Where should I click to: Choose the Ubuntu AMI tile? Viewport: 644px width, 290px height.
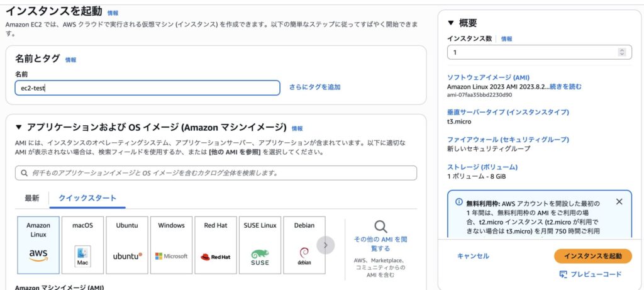[x=127, y=245]
